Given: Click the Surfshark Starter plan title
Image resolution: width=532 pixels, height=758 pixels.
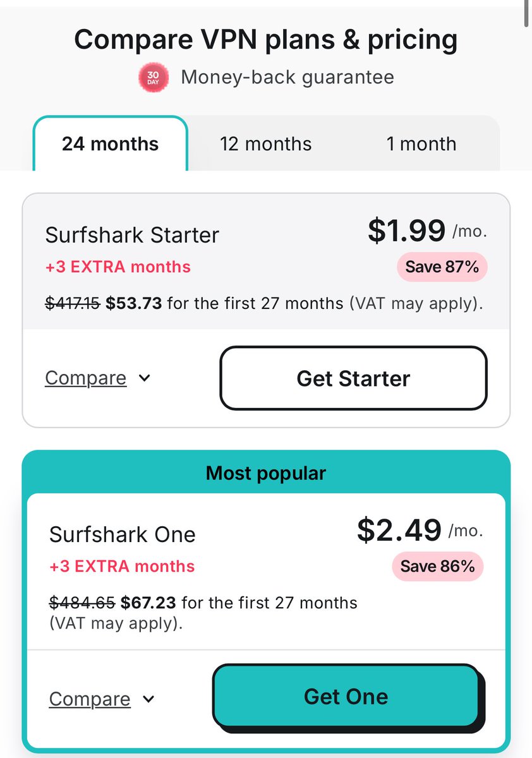Looking at the screenshot, I should click(x=132, y=235).
